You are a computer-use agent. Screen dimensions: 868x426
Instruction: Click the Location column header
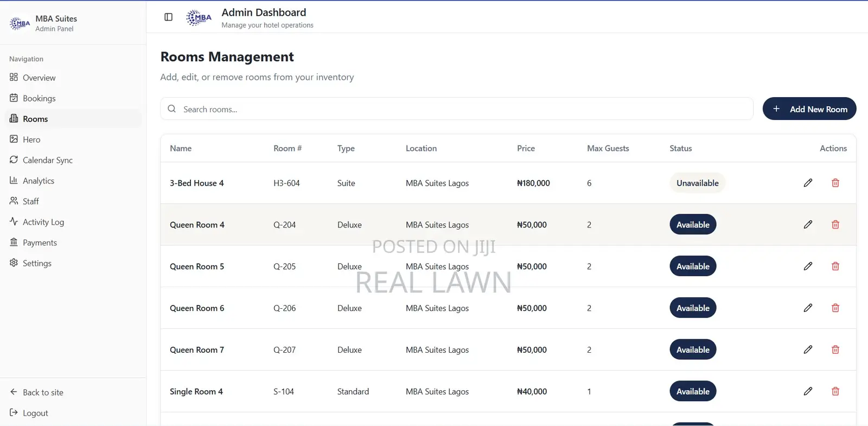[421, 148]
